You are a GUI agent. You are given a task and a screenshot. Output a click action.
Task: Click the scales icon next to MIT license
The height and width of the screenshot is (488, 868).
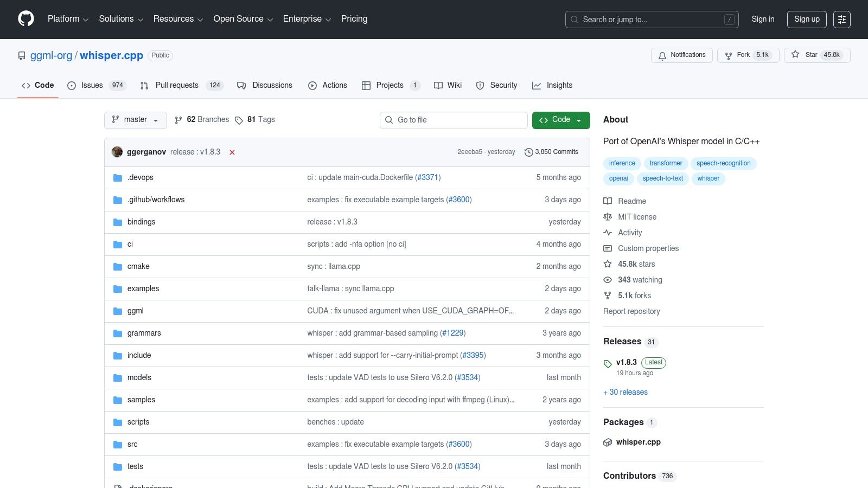coord(608,217)
